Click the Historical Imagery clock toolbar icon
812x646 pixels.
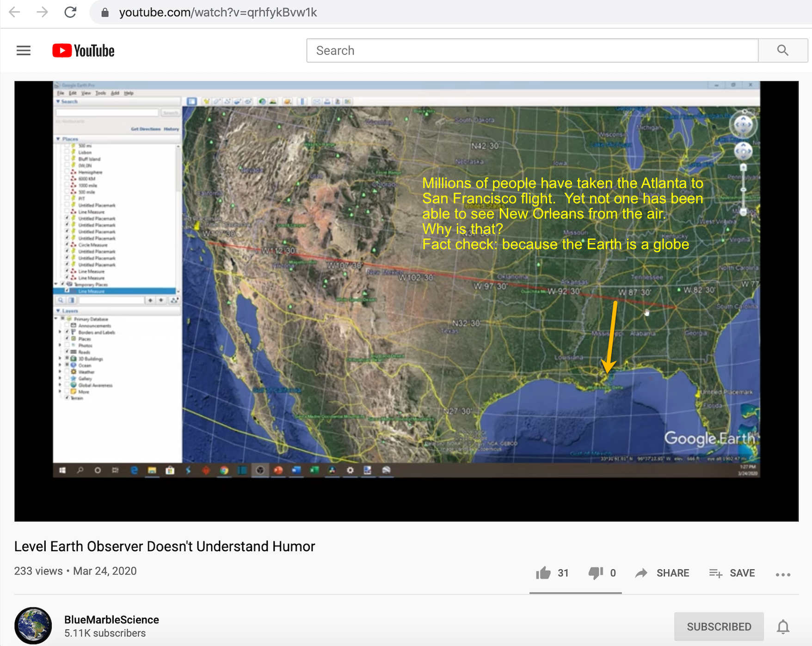click(x=262, y=101)
